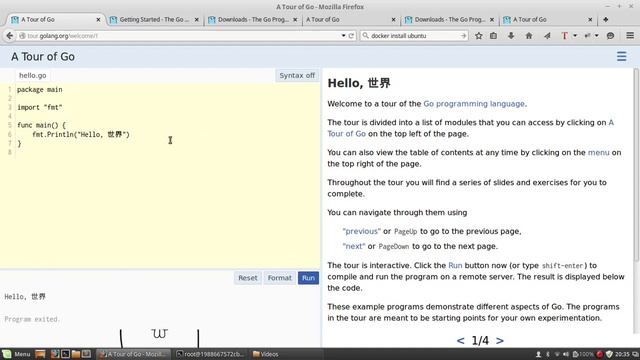Open the URL history dropdown arrow

343,36
